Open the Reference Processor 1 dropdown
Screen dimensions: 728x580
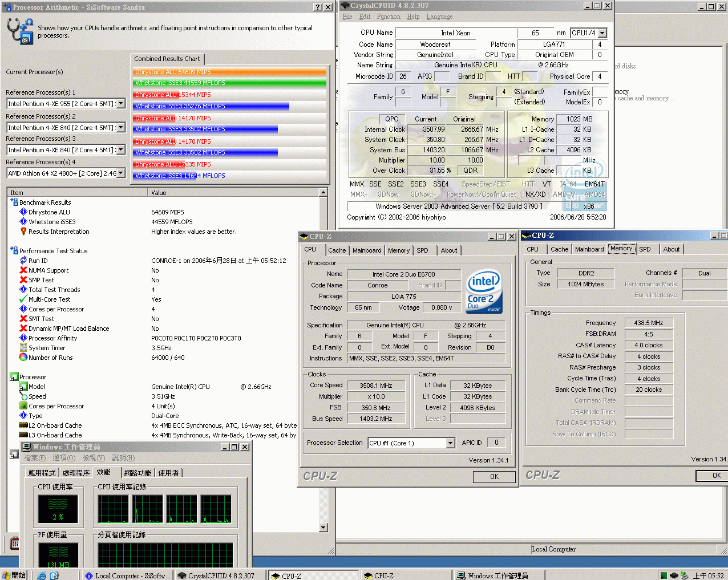tap(120, 104)
